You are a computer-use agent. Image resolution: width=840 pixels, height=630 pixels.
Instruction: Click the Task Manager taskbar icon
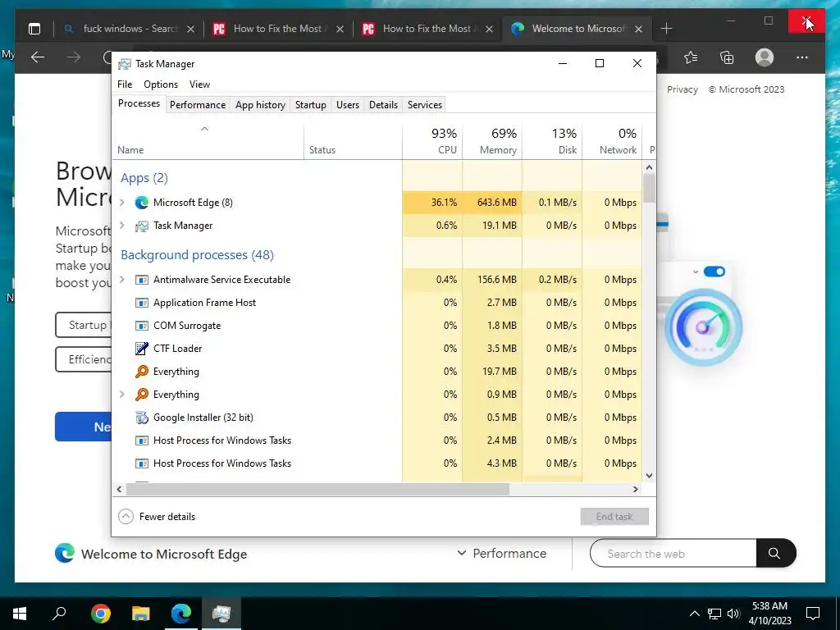click(221, 613)
